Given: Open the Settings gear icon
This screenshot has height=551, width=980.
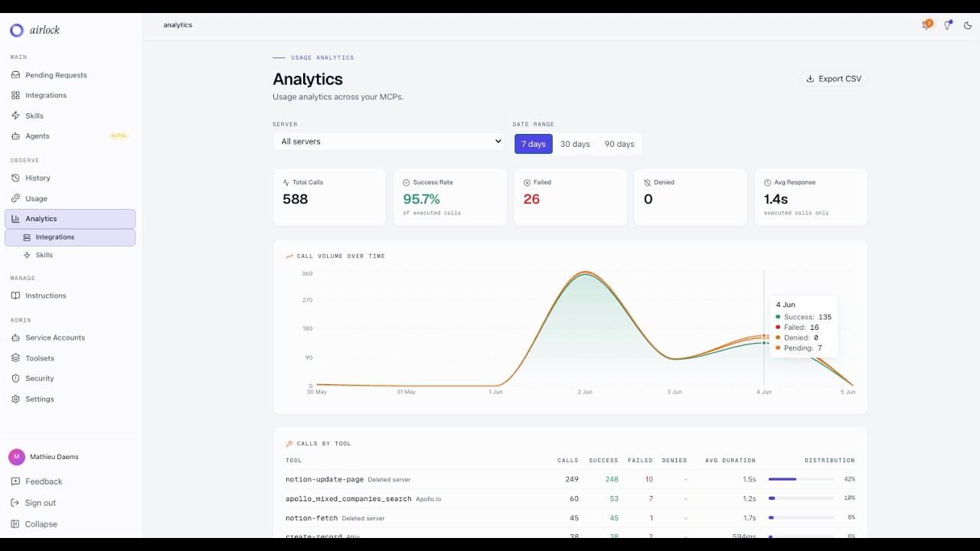Looking at the screenshot, I should (x=16, y=399).
